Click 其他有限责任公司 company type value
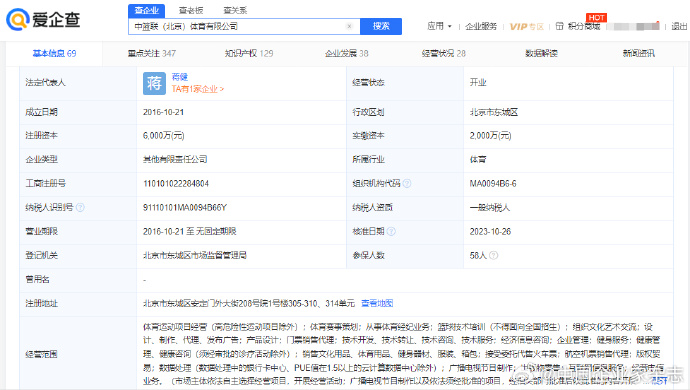Viewport: 690px width, 390px height. pyautogui.click(x=175, y=159)
